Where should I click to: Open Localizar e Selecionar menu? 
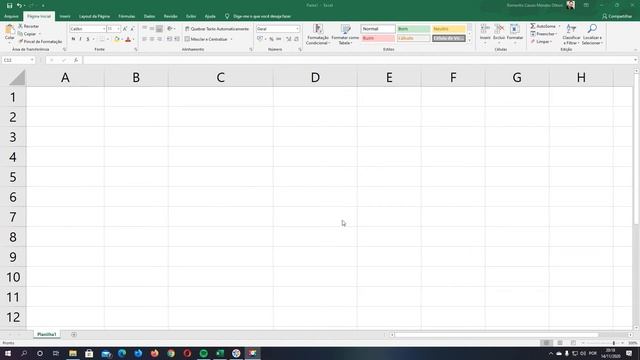pos(592,34)
